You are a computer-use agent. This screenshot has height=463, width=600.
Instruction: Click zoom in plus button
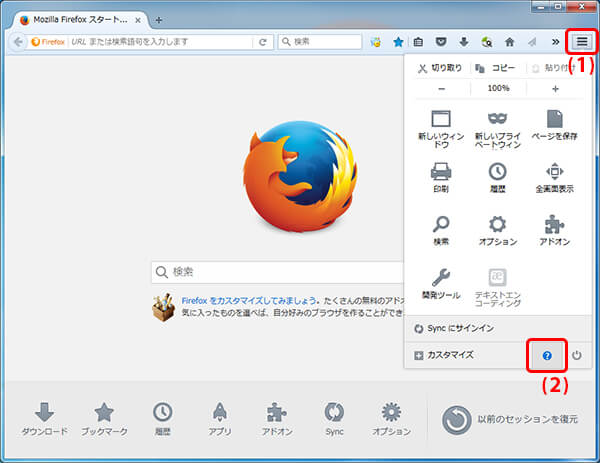coord(555,88)
